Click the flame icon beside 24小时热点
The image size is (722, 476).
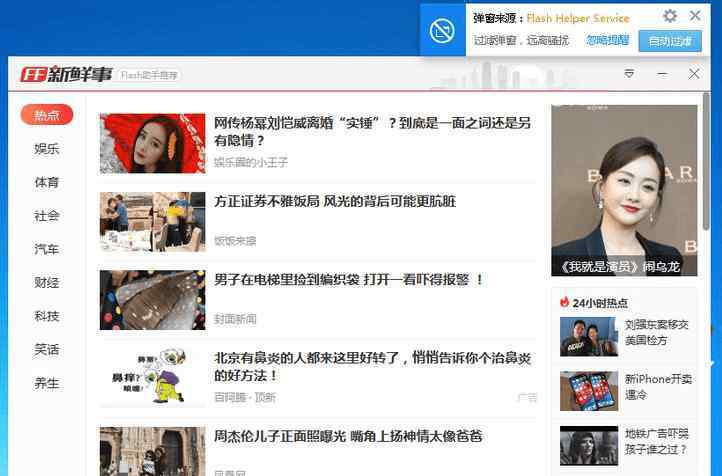tap(565, 302)
